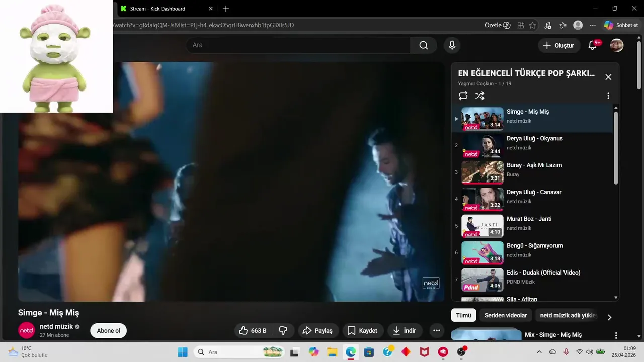The image size is (644, 362).
Task: Focus the YouTube Ara search field
Action: click(x=298, y=45)
